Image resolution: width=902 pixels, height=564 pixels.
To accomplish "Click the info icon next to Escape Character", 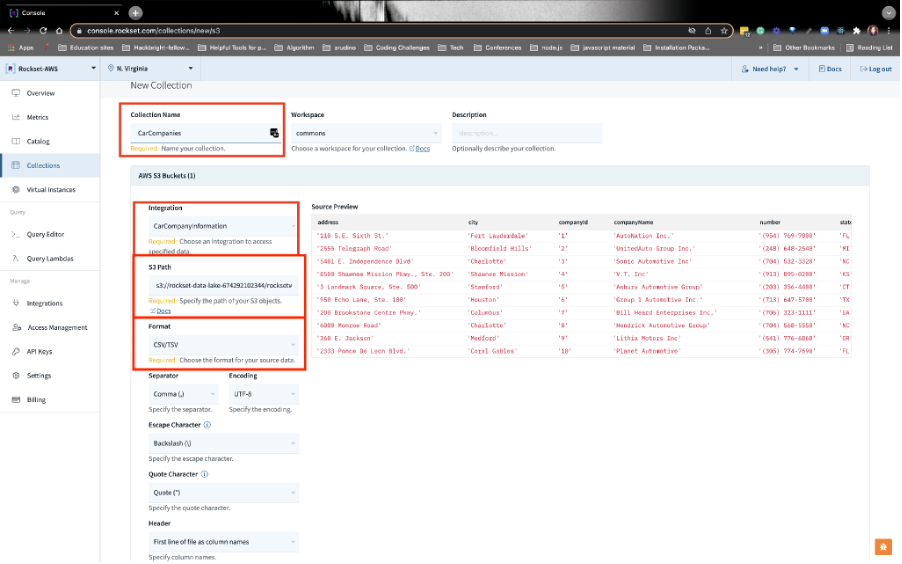I will pos(208,425).
